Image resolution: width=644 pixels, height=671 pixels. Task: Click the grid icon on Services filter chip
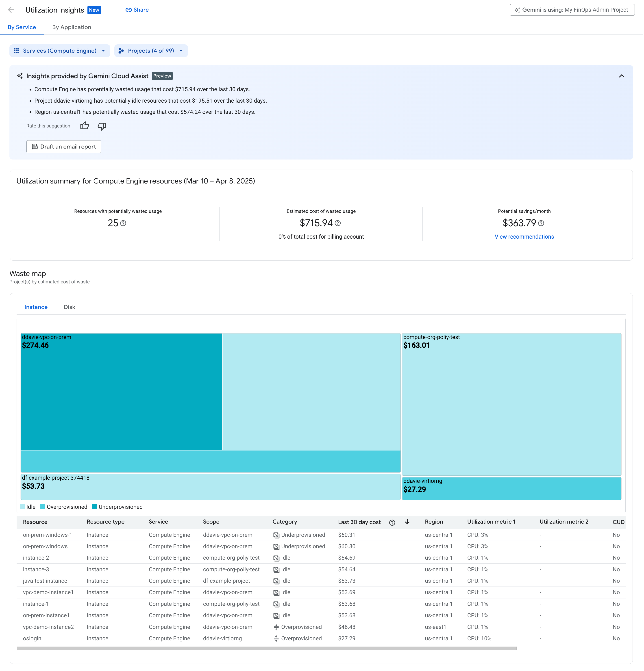point(16,50)
